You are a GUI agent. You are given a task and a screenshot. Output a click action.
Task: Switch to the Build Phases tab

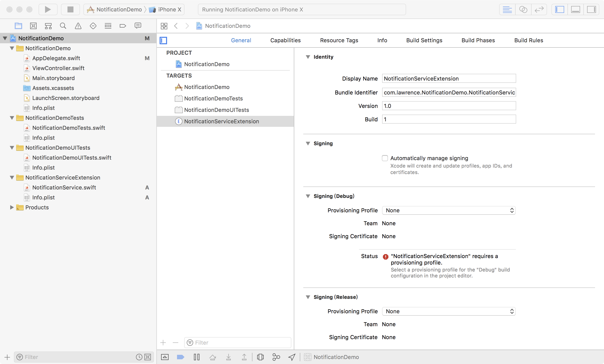coord(478,40)
